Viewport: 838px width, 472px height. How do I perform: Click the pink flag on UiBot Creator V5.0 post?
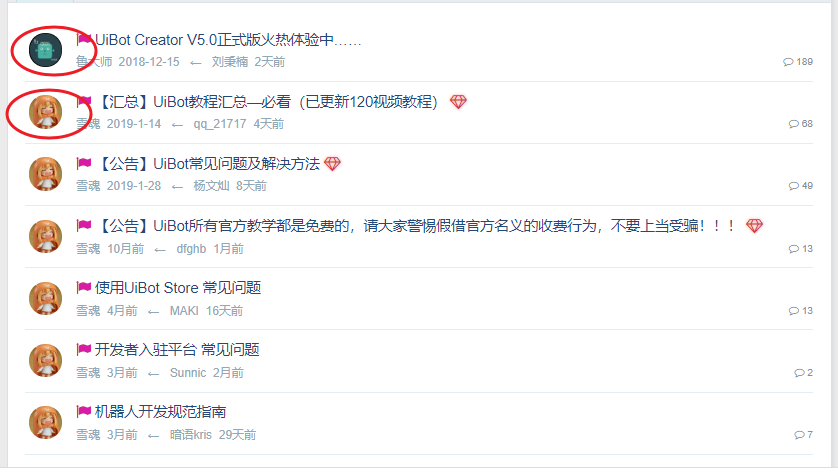click(x=84, y=40)
